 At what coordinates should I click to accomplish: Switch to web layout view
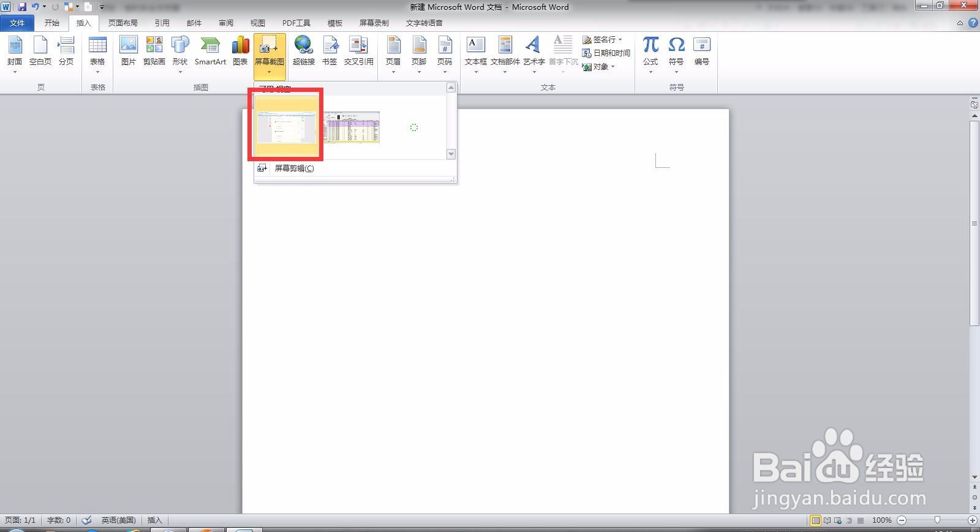[x=837, y=520]
